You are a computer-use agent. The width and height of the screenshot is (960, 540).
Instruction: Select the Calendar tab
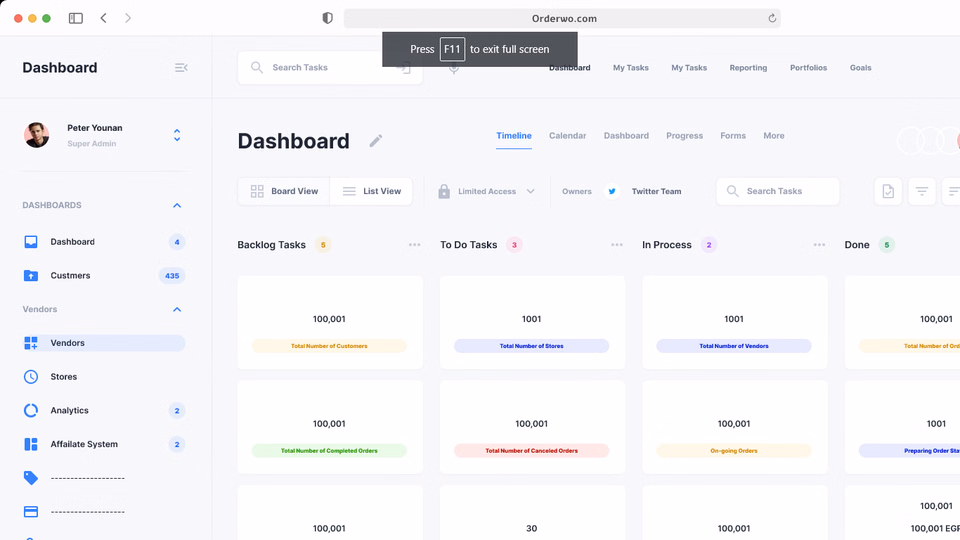click(x=567, y=136)
